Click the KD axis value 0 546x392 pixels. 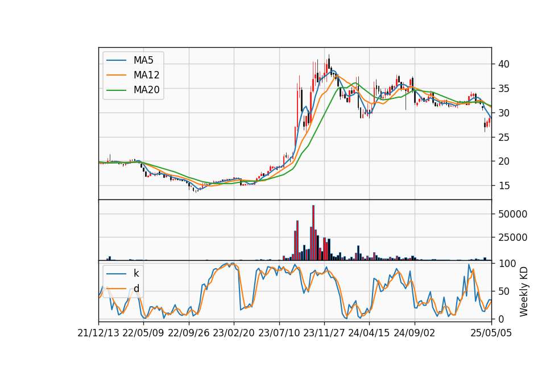point(501,319)
